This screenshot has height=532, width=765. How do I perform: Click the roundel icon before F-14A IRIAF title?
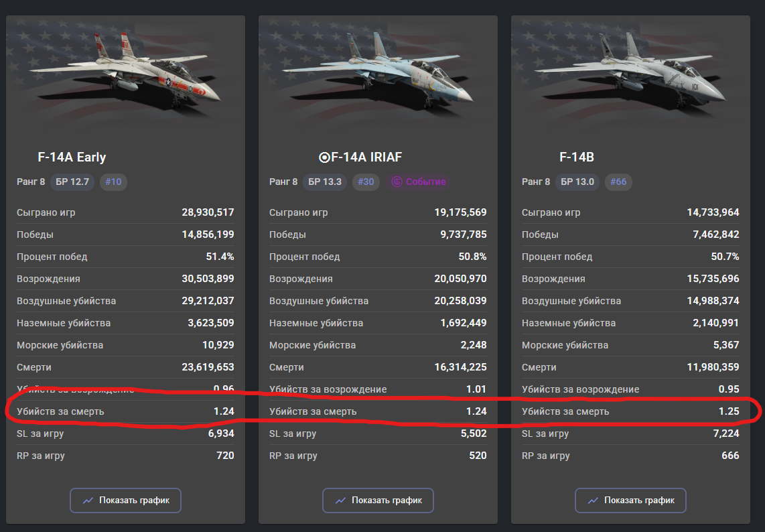coord(324,157)
